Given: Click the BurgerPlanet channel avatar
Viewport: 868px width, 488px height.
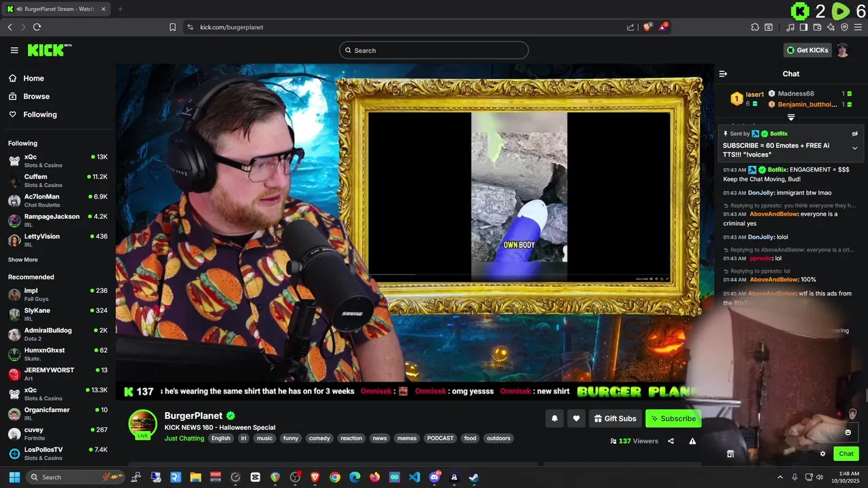Looking at the screenshot, I should [143, 424].
